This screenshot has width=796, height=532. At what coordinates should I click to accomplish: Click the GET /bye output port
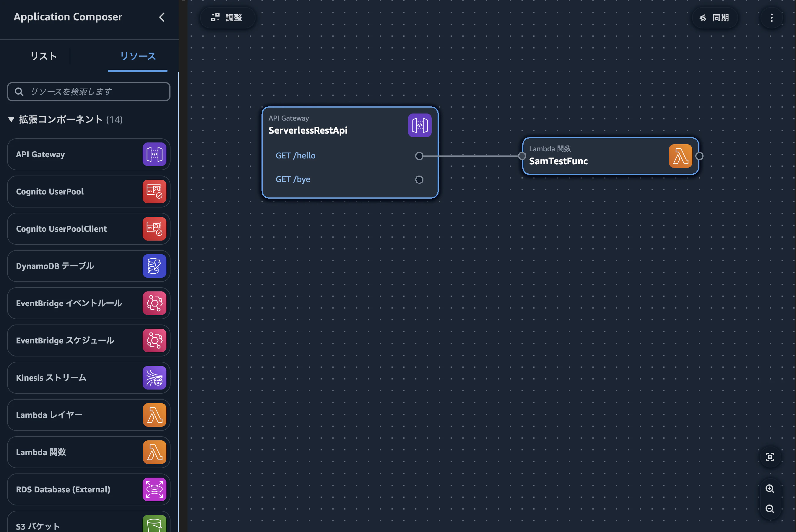click(419, 180)
